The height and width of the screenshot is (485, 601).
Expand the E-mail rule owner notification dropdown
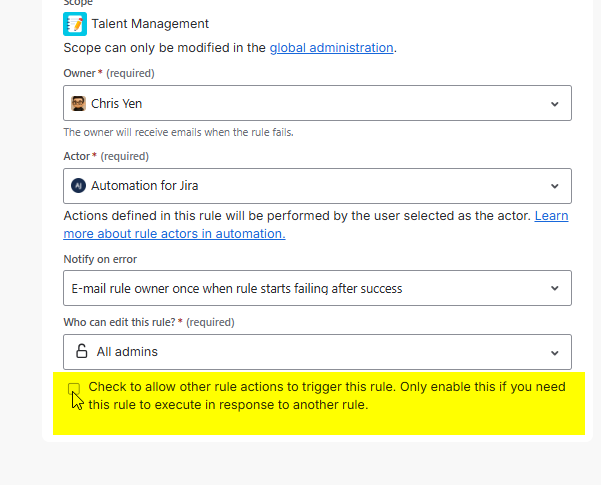[x=300, y=288]
